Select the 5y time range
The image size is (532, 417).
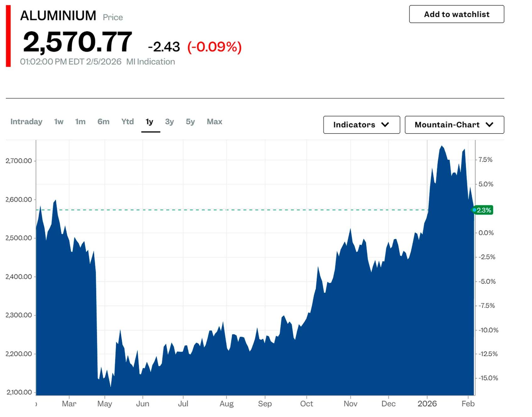click(190, 122)
